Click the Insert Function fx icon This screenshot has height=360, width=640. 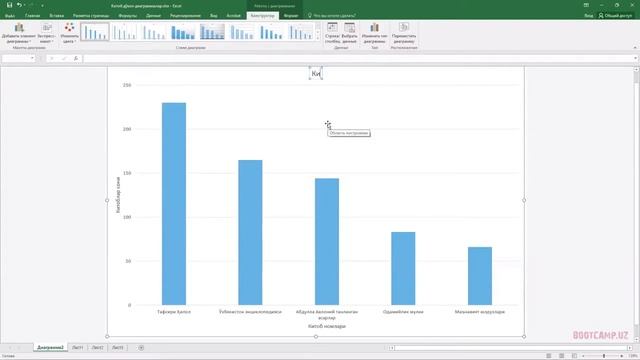click(76, 58)
